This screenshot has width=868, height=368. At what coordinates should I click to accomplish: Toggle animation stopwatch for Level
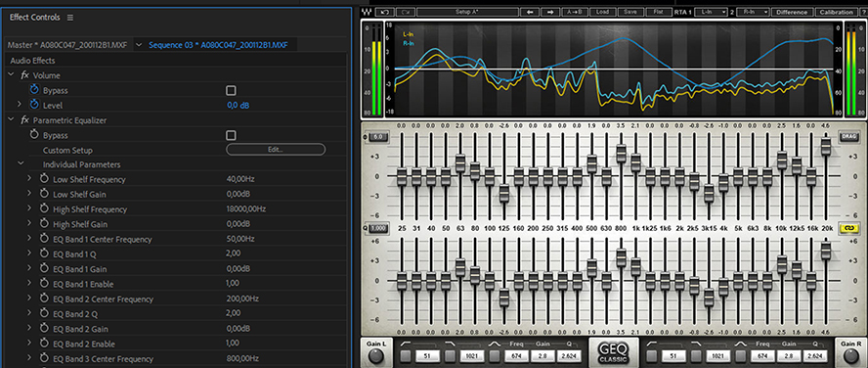tap(34, 105)
